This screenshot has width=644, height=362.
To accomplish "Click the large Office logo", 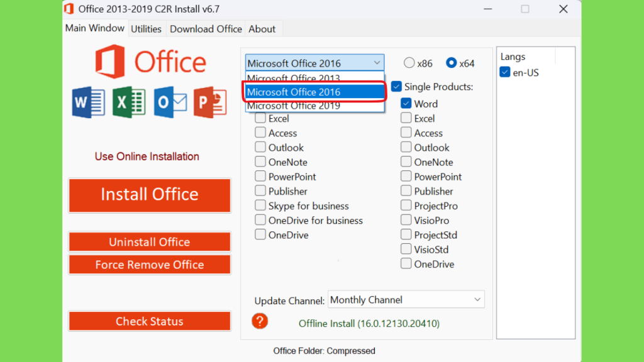I will [150, 62].
